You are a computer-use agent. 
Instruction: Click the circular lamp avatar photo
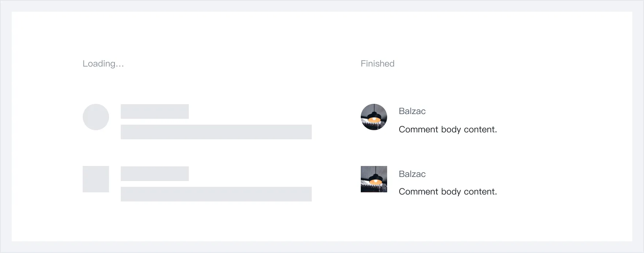(x=374, y=117)
